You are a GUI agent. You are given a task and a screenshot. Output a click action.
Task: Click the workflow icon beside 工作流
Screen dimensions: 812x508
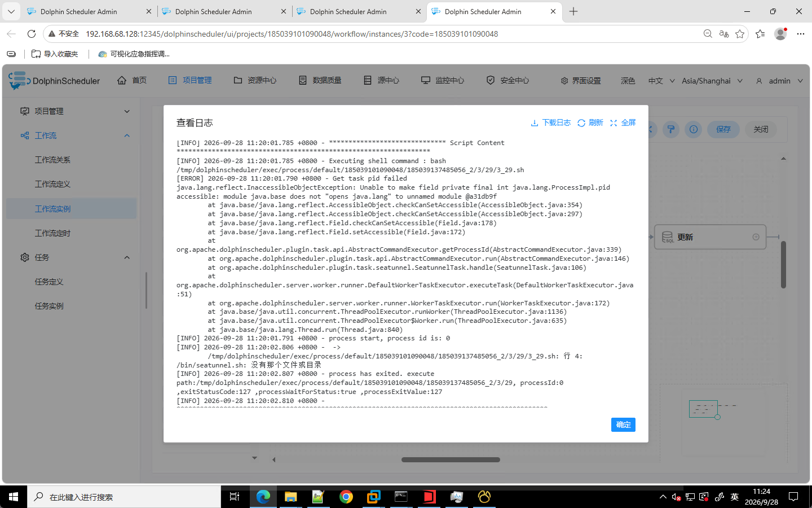(25, 135)
